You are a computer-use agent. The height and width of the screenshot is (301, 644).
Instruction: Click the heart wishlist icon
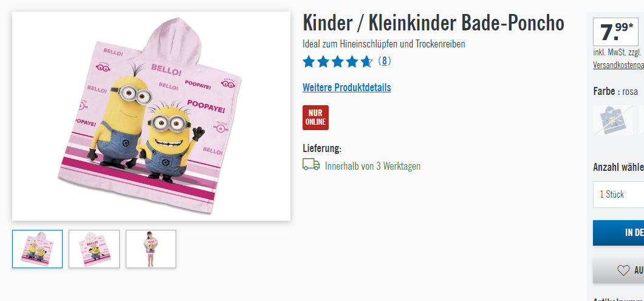coord(623,270)
